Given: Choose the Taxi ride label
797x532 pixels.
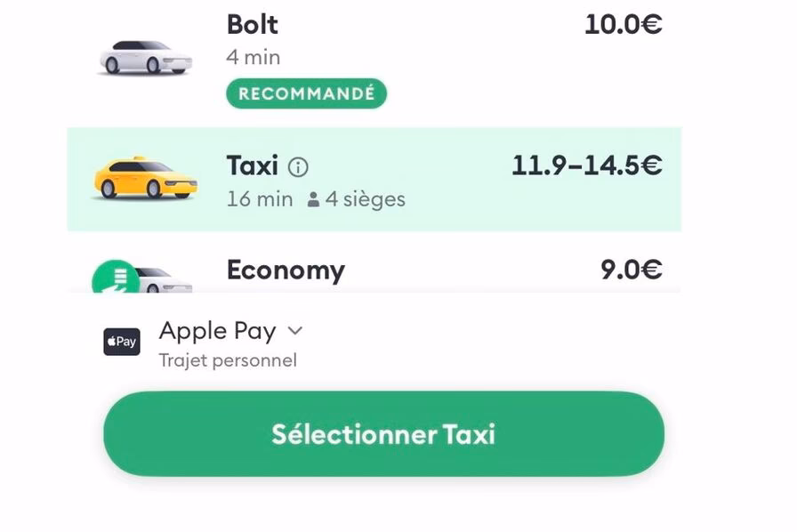Looking at the screenshot, I should [x=253, y=165].
